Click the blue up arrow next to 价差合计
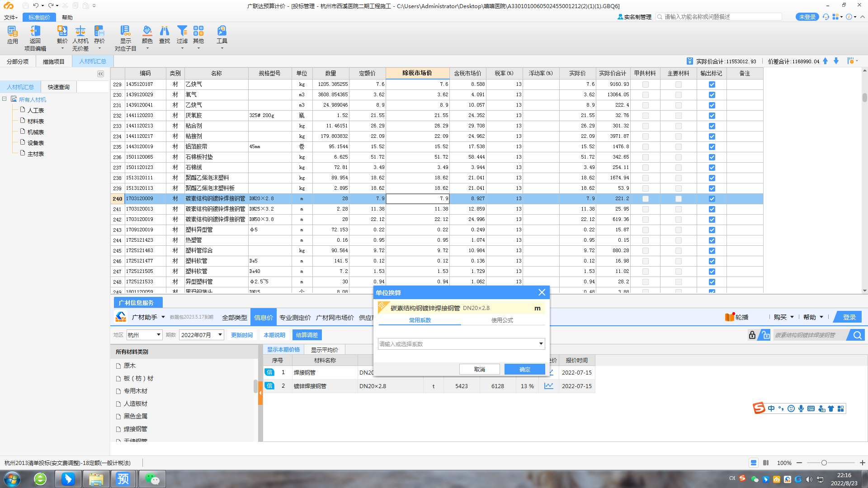This screenshot has width=868, height=488. click(x=825, y=61)
